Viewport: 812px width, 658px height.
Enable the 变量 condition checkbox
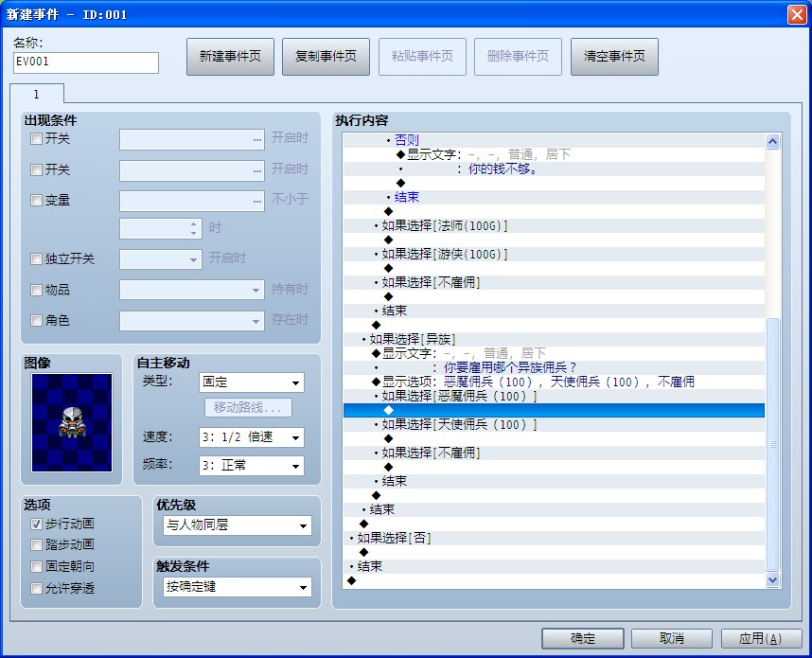(x=36, y=201)
